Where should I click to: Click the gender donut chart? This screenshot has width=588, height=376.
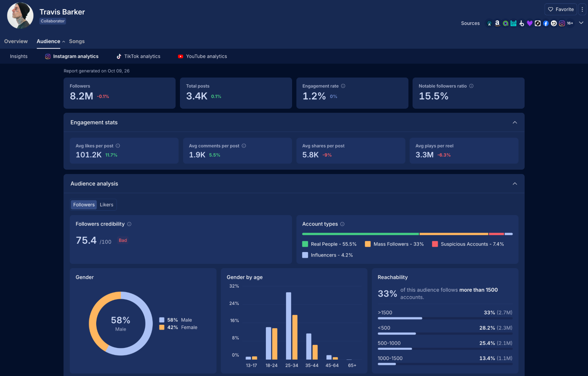(121, 324)
